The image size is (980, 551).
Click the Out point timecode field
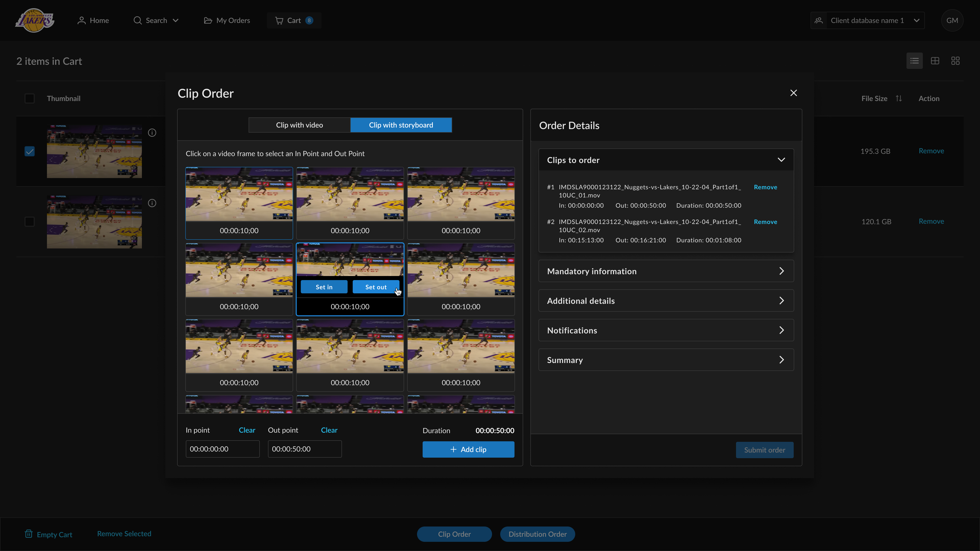(x=304, y=449)
